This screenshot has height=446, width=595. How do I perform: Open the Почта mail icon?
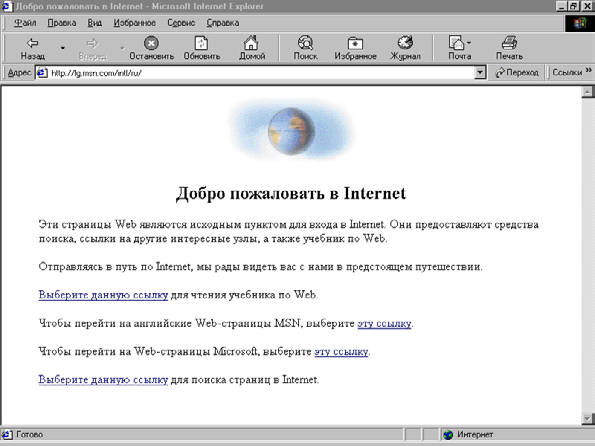click(x=457, y=43)
